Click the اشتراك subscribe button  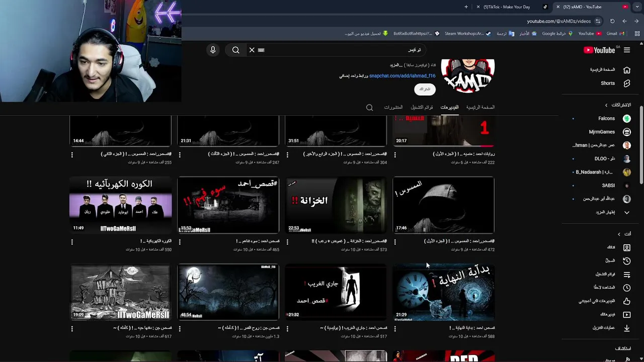pyautogui.click(x=425, y=89)
